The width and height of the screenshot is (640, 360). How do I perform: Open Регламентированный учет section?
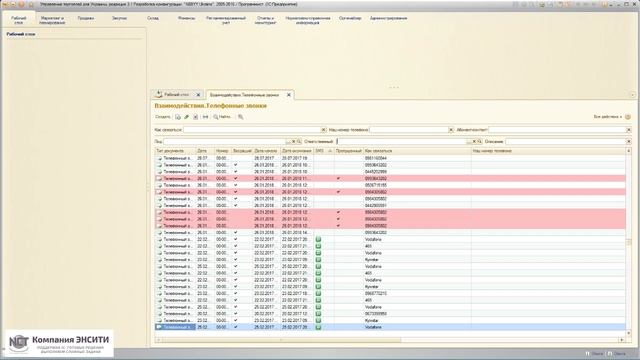coord(226,20)
